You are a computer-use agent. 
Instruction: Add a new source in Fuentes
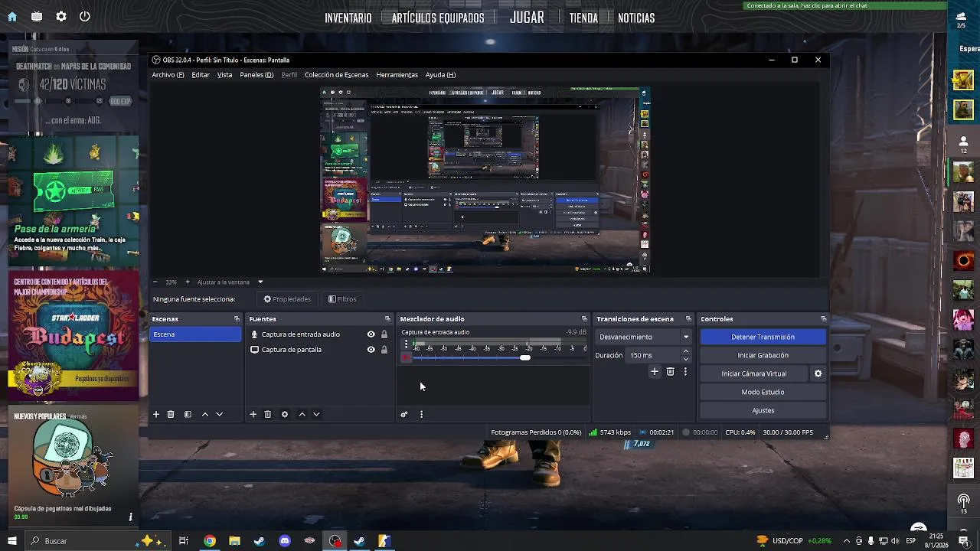pos(253,414)
